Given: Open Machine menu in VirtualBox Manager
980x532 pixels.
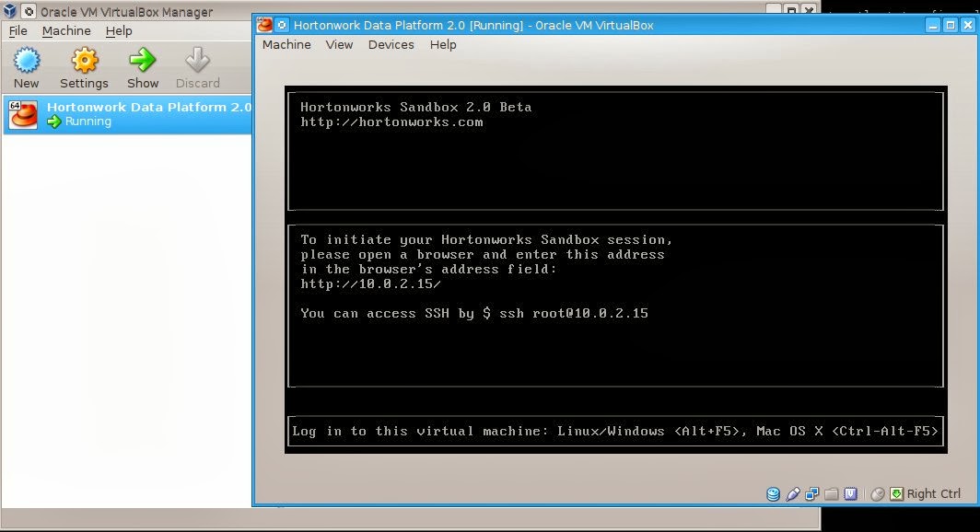Looking at the screenshot, I should [x=66, y=30].
